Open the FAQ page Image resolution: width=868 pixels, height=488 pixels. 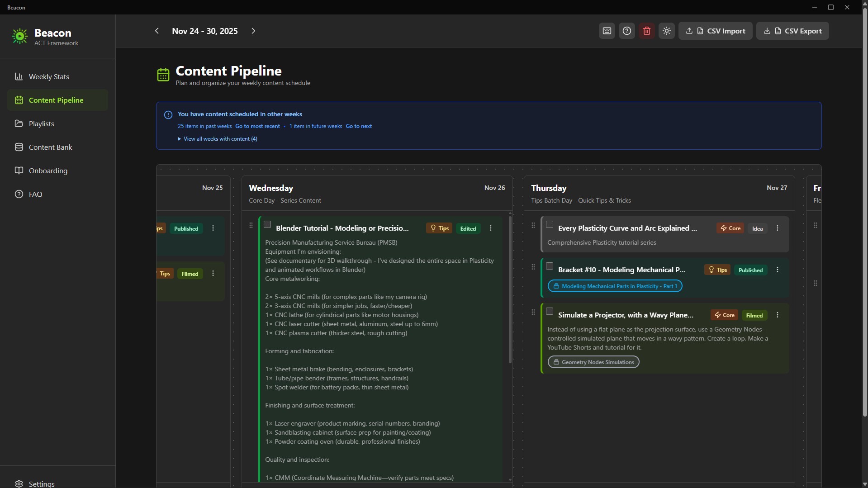35,194
